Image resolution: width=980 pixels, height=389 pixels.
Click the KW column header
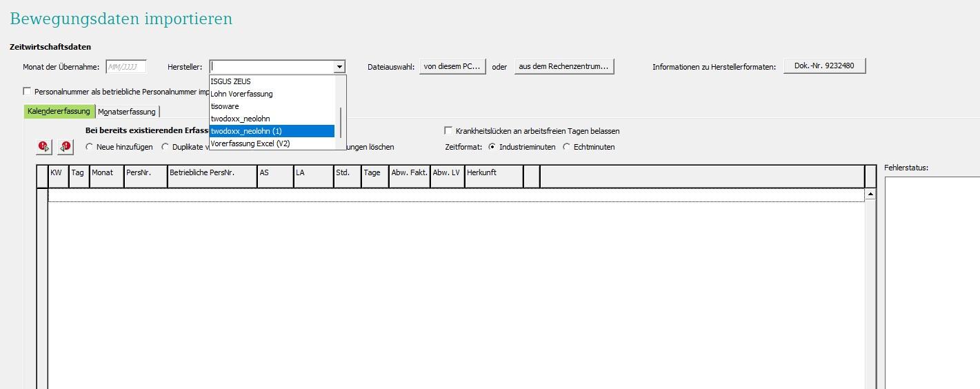click(58, 176)
